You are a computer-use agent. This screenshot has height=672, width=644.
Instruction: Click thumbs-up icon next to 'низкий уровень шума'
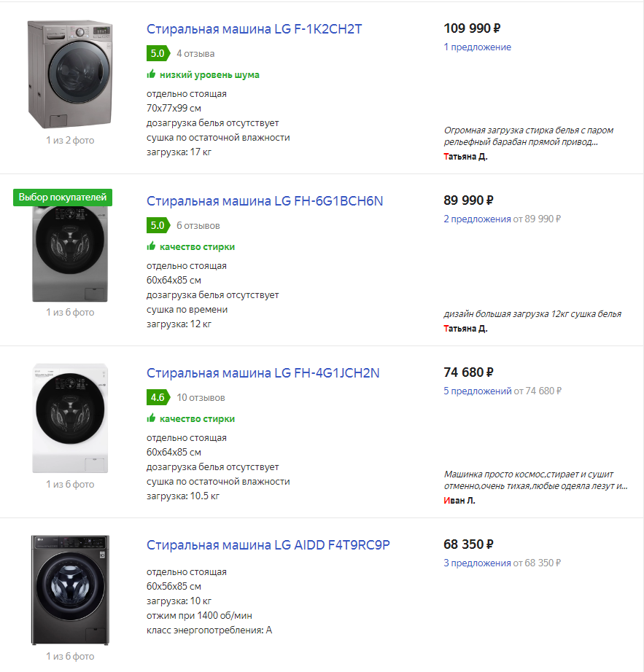coord(151,74)
